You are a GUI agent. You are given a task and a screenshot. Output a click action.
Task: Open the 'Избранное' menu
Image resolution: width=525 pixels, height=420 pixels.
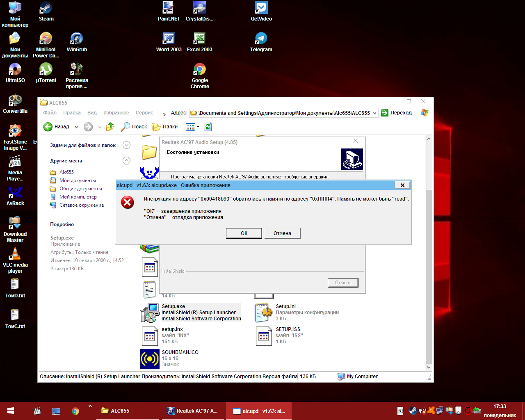click(x=116, y=113)
